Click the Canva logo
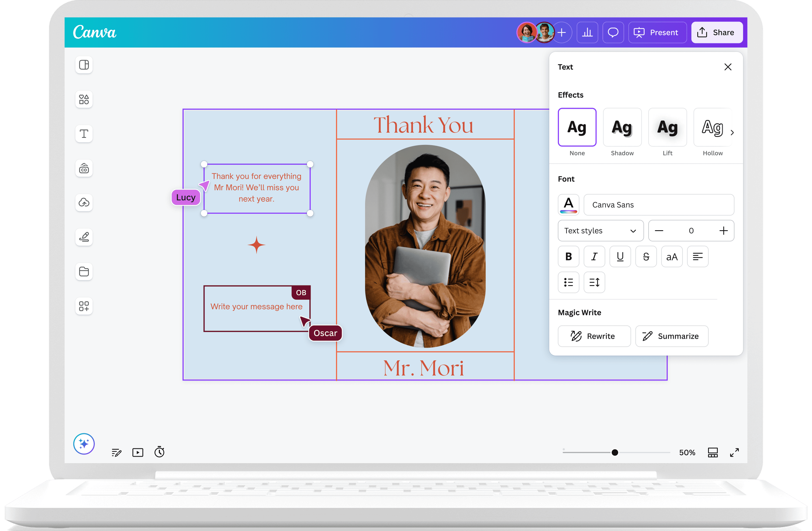Screen dimensions: 812x531 coord(95,32)
